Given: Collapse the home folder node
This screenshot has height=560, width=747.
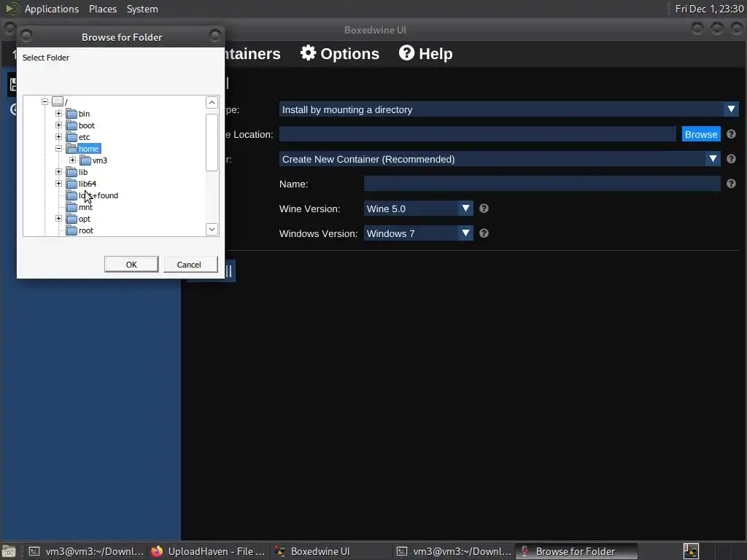Looking at the screenshot, I should tap(58, 149).
